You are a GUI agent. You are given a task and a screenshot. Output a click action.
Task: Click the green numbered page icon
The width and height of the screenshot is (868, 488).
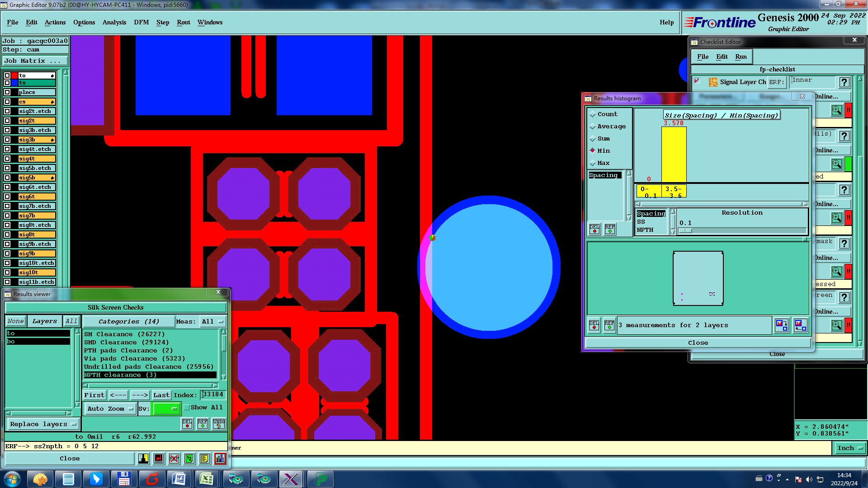(189, 459)
